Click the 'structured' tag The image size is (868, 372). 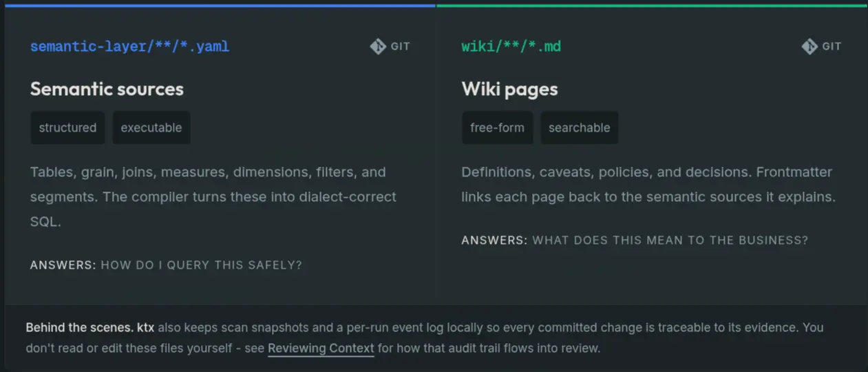(x=67, y=127)
